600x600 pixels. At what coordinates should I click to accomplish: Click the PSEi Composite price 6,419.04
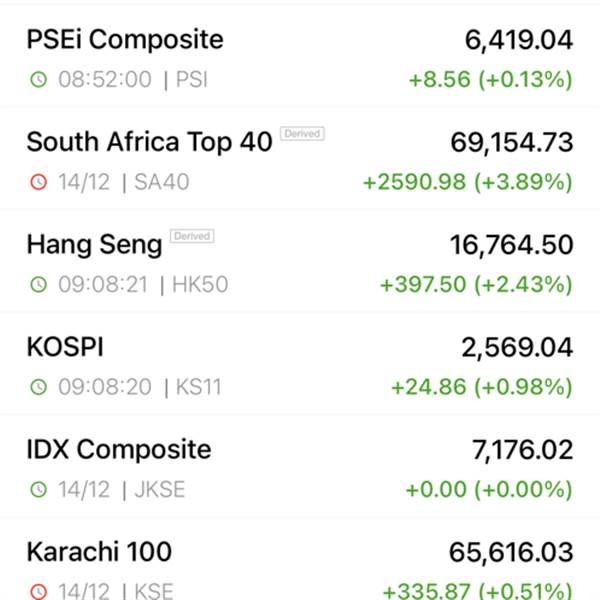click(x=518, y=40)
